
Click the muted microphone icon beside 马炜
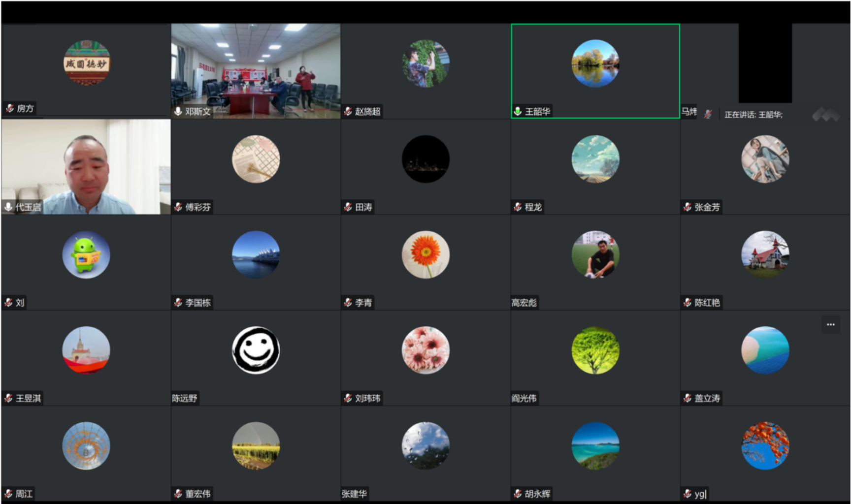tap(708, 114)
